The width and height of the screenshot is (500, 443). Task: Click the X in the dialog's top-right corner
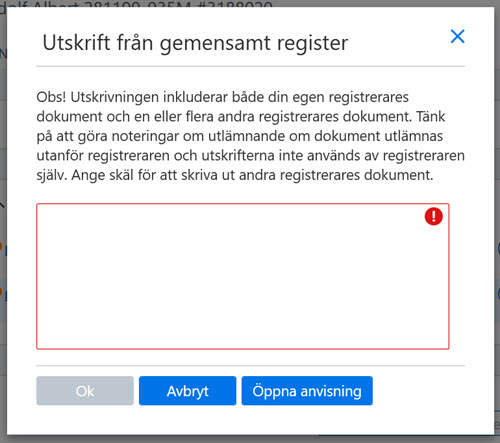point(457,36)
